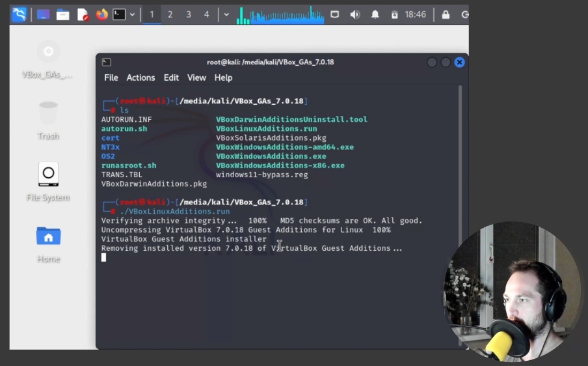The width and height of the screenshot is (588, 366).
Task: Click the volume speaker icon
Action: coord(354,14)
